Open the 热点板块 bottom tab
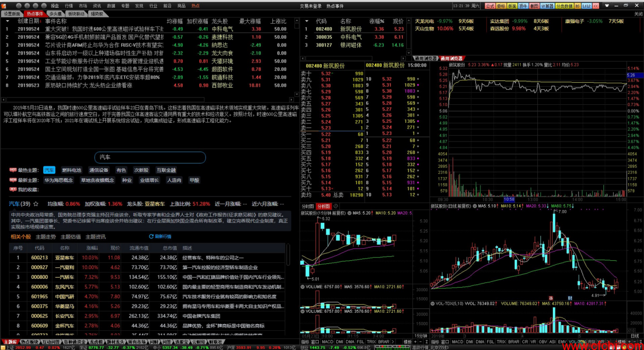 [x=29, y=342]
